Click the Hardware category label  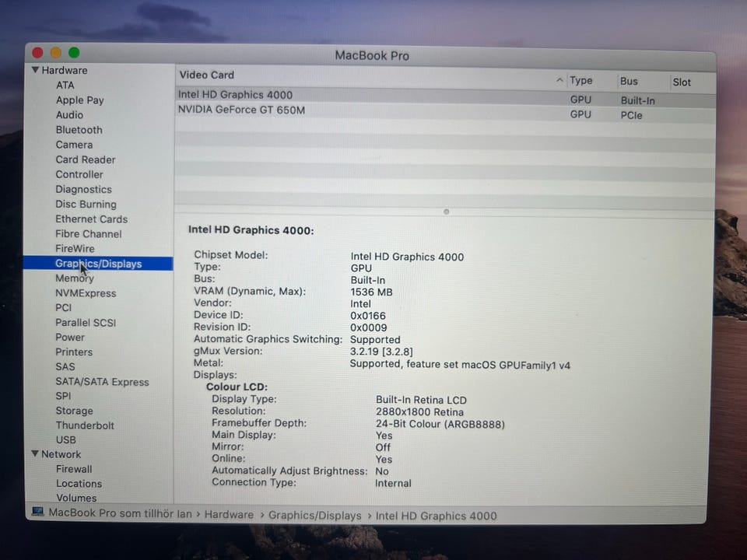(65, 70)
